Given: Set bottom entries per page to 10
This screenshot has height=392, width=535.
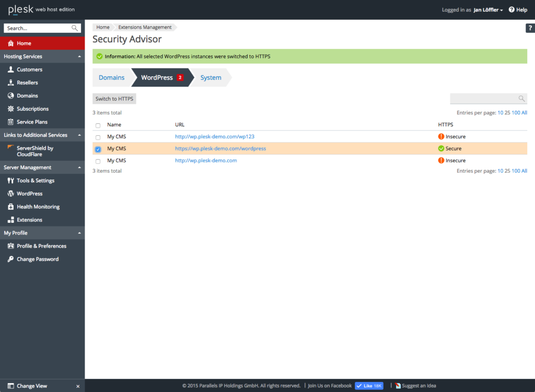Looking at the screenshot, I should (x=500, y=171).
